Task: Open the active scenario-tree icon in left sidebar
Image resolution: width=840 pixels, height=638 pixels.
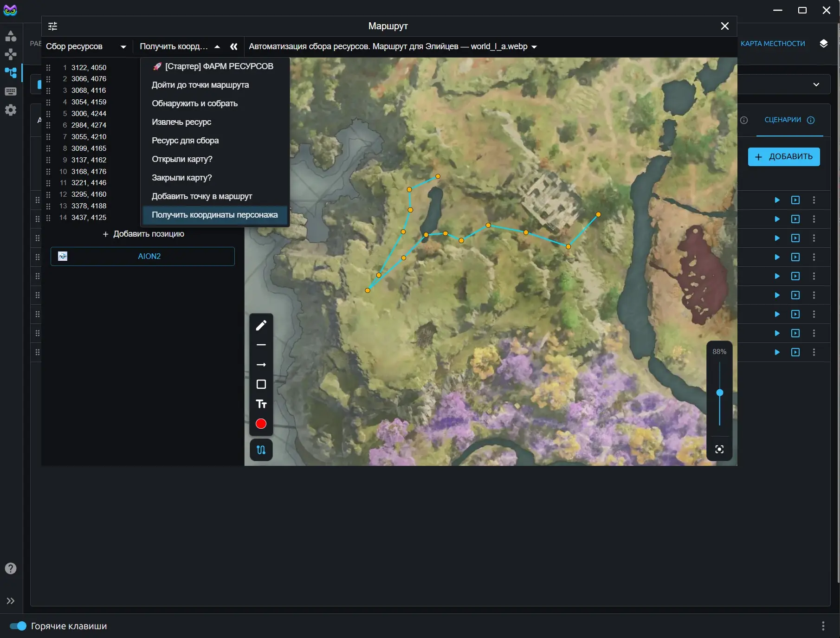Action: point(11,73)
